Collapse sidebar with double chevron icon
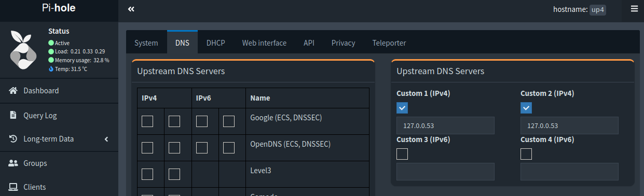The image size is (644, 196). coord(131,9)
